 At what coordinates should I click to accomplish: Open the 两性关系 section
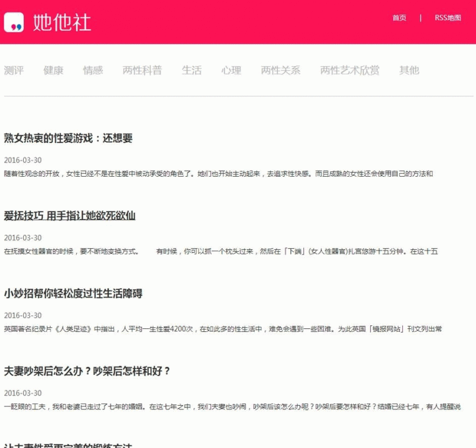tap(280, 70)
